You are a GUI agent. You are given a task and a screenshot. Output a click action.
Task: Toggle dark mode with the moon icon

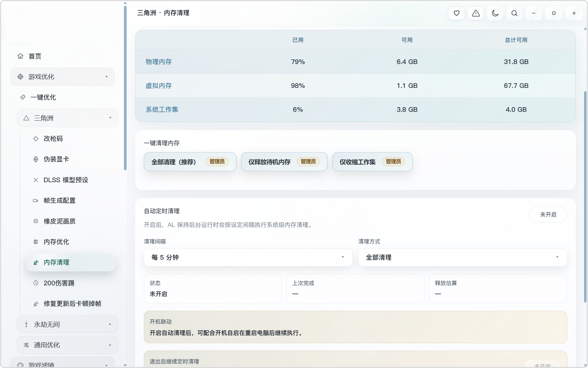495,13
